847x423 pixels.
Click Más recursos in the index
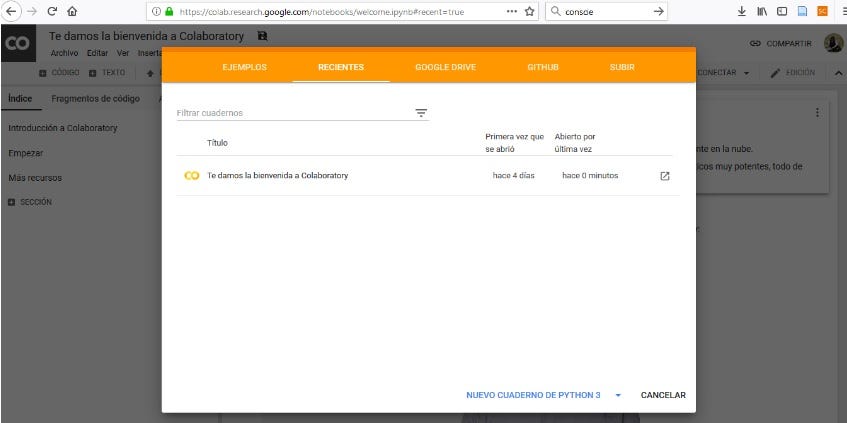coord(35,178)
